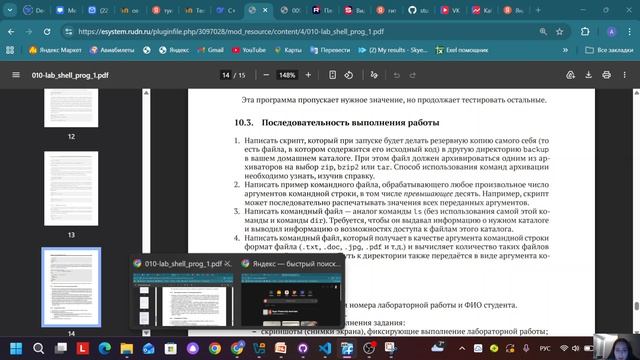Screen dimensions: 640x360
Task: Open the My results Skyeng bookmark
Action: click(393, 50)
